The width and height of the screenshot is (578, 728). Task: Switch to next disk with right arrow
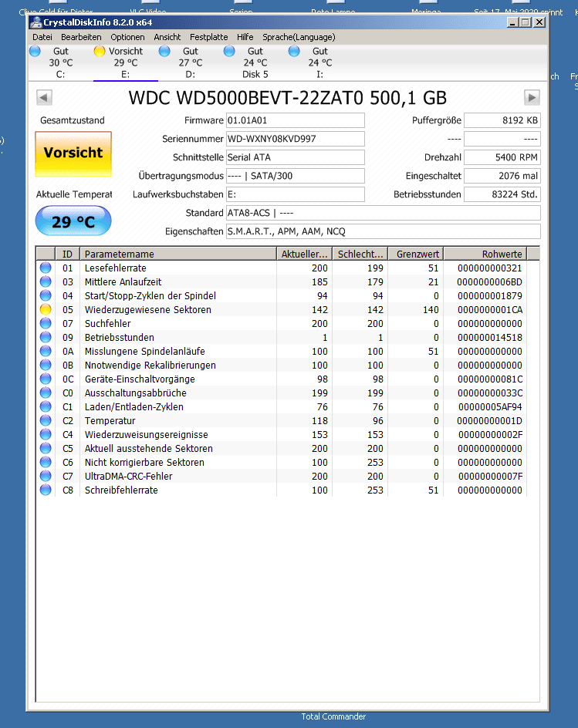click(x=532, y=97)
